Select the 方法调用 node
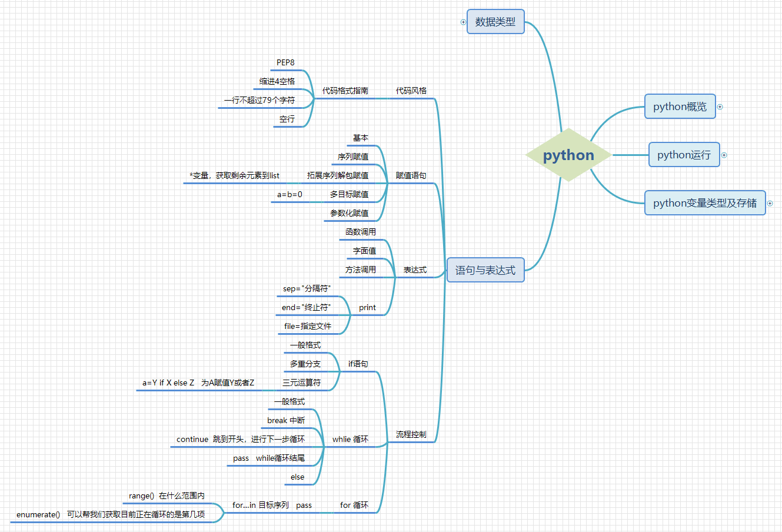Screen dimensions: 782x532 (x=361, y=270)
